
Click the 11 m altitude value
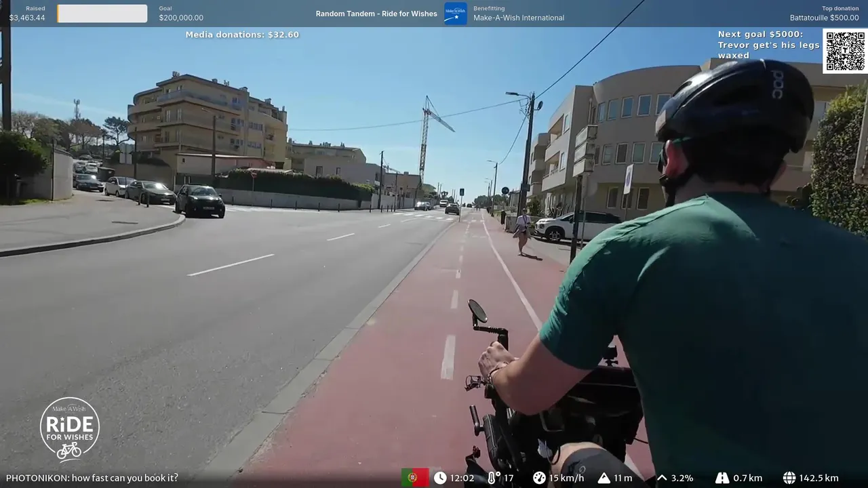(x=623, y=478)
